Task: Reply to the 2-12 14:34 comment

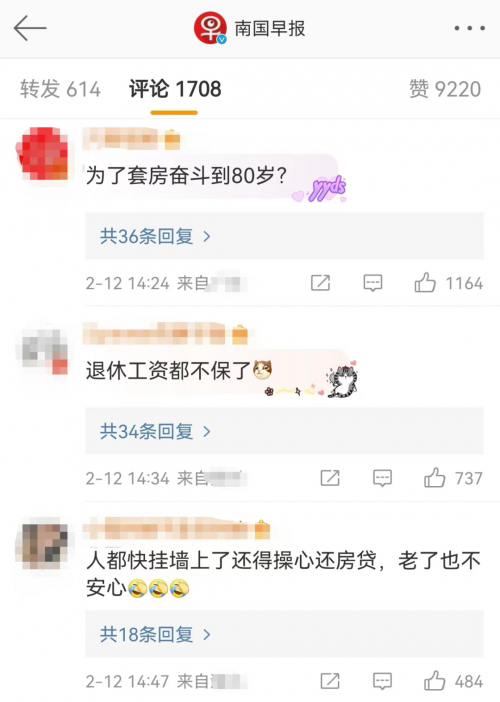Action: click(x=382, y=478)
